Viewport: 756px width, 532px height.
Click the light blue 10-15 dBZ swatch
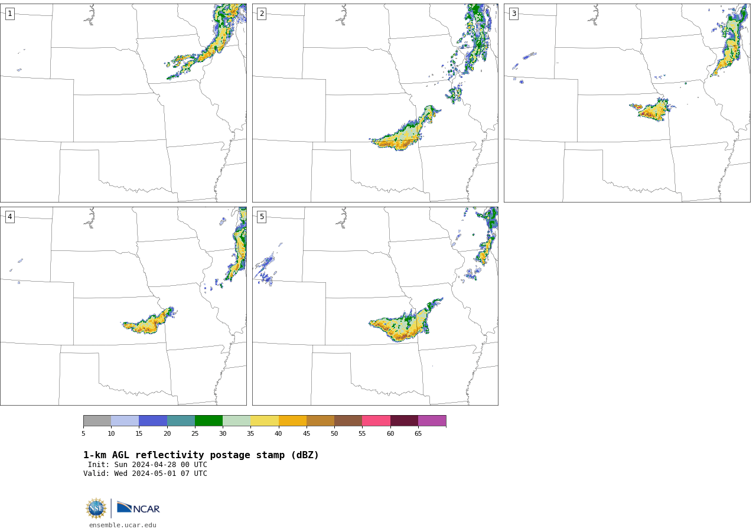coord(125,421)
